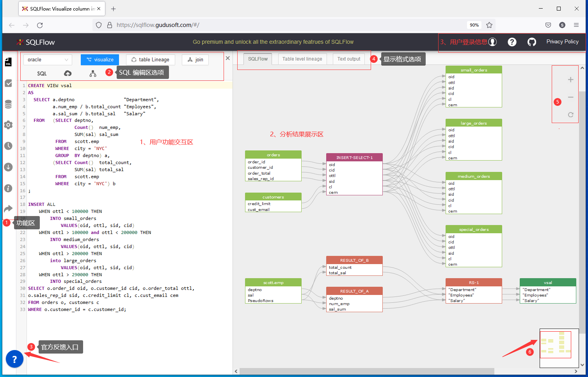
Task: Click the share arrow icon in sidebar
Action: click(x=8, y=209)
